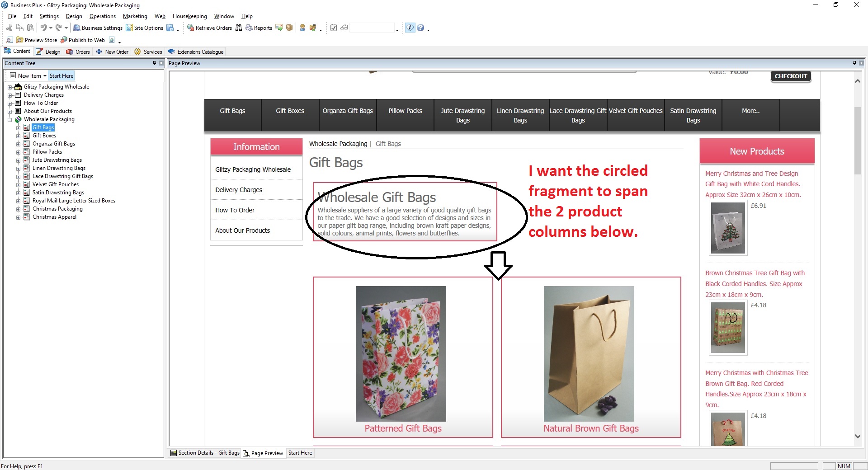
Task: Click the page preview vertical scrollbar thumb
Action: tap(858, 140)
